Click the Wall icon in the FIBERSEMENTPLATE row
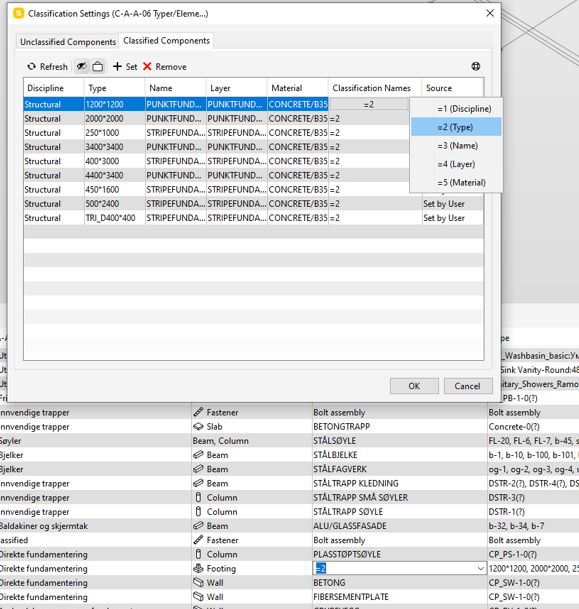Image resolution: width=579 pixels, height=609 pixels. click(x=198, y=597)
